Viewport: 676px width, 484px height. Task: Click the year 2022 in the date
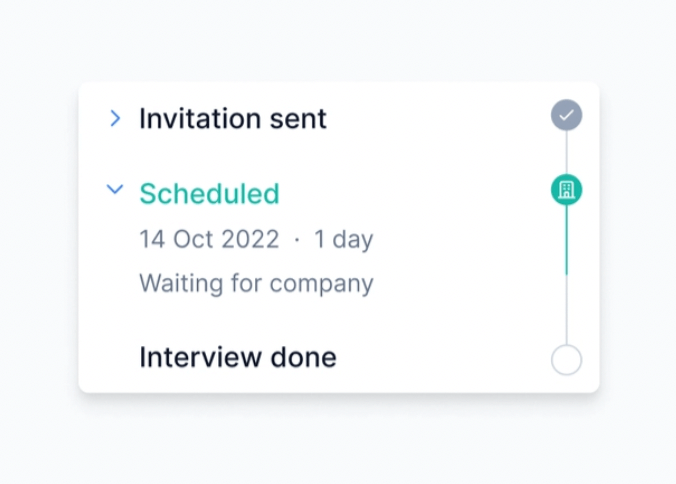click(248, 240)
